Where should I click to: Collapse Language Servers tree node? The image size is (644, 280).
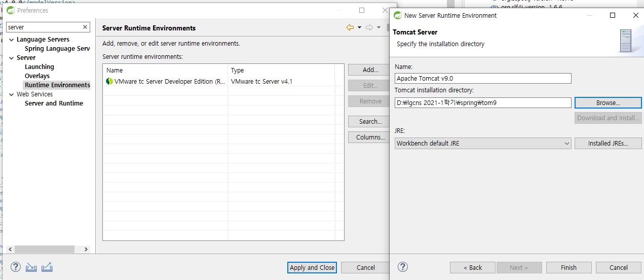point(12,40)
